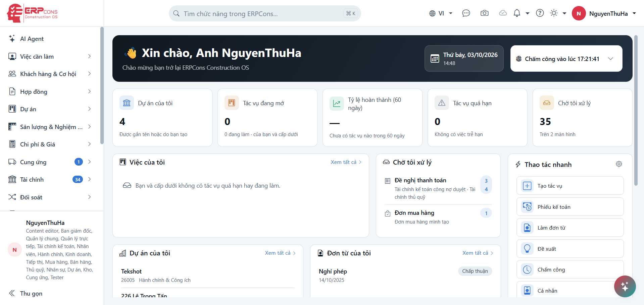Open Thao tác nhanh settings gear
644x305 pixels.
pos(619,164)
